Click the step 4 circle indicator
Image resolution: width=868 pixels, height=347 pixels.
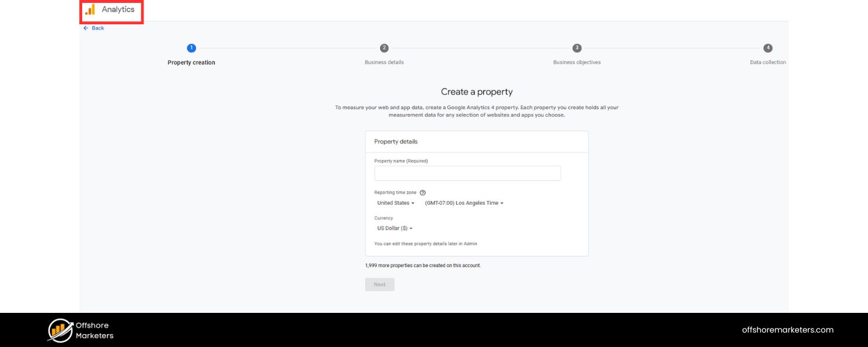[x=768, y=48]
